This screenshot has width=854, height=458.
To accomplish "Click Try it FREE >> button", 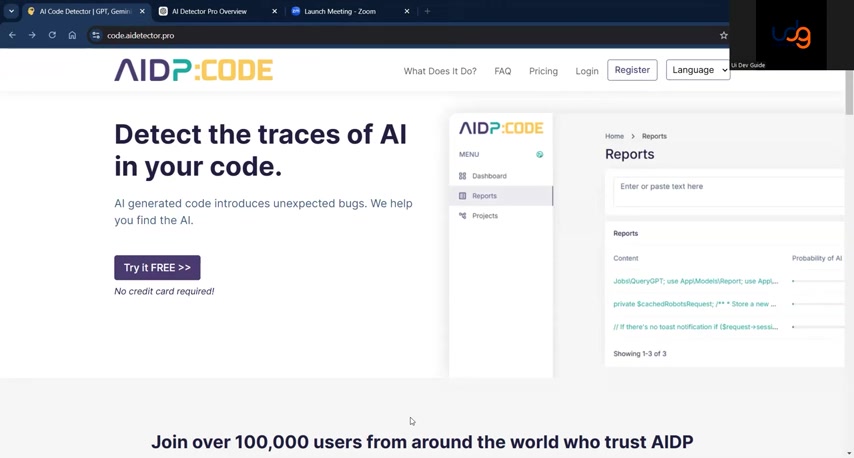I will 157,267.
